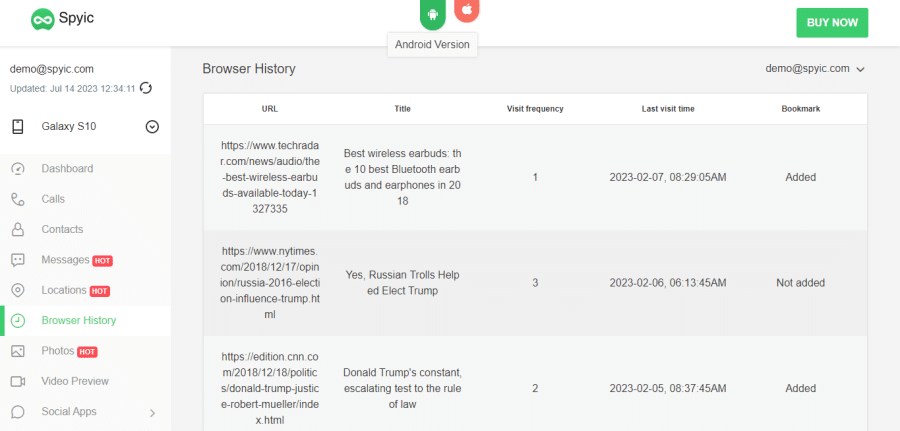Click the Galaxy S10 phone icon
This screenshot has height=431, width=900.
[x=18, y=127]
